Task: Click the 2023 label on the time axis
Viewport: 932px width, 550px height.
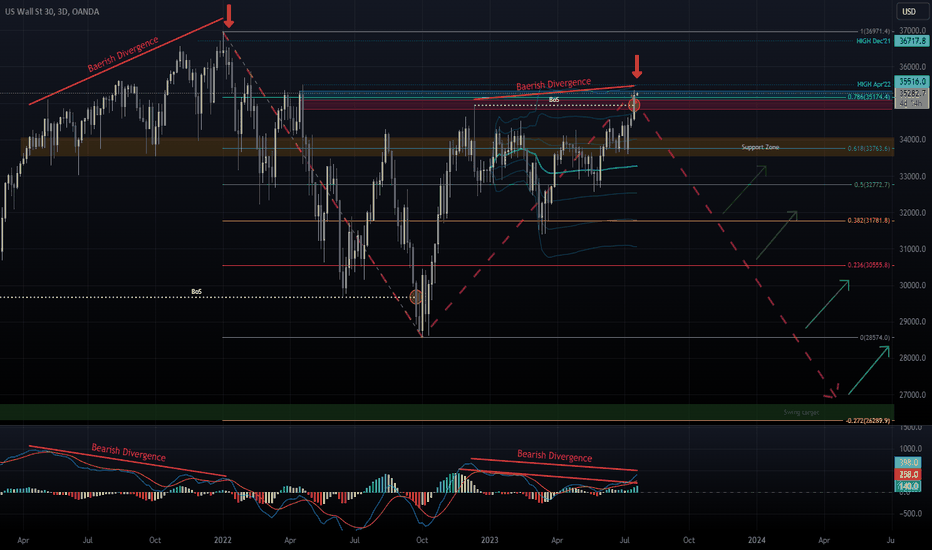Action: tap(489, 540)
